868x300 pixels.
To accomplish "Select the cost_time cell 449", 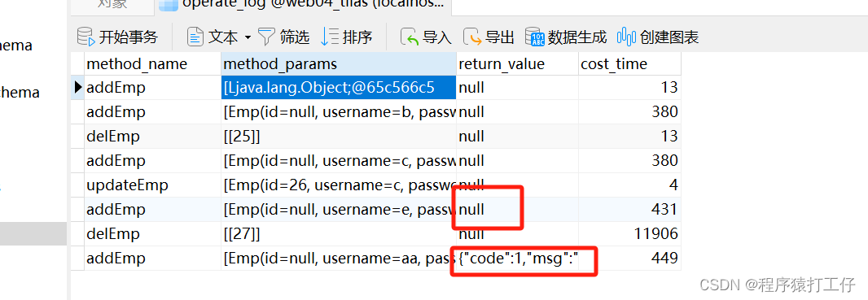I will point(630,258).
